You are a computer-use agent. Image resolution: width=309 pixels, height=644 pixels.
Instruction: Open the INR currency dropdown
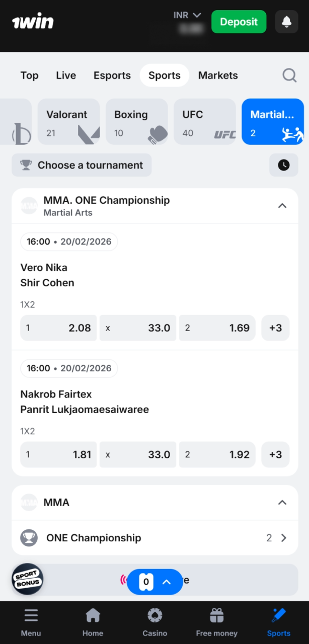tap(187, 15)
